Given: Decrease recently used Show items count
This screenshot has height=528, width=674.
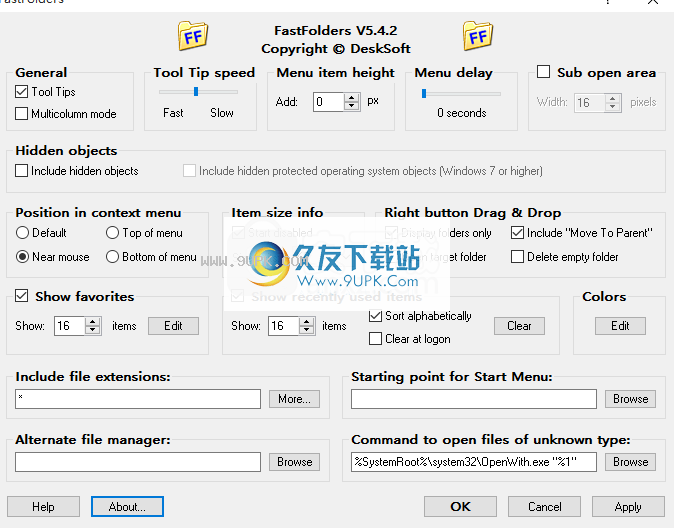Looking at the screenshot, I should coord(306,330).
